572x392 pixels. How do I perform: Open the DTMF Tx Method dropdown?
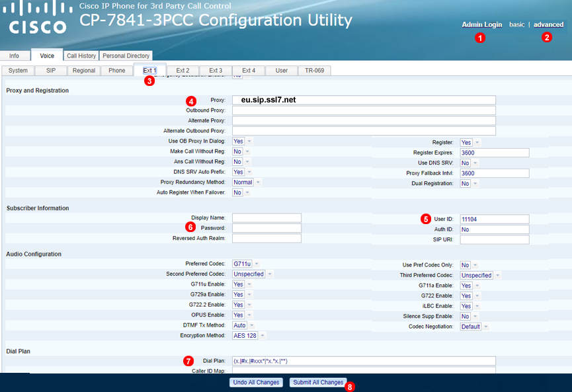(x=243, y=325)
